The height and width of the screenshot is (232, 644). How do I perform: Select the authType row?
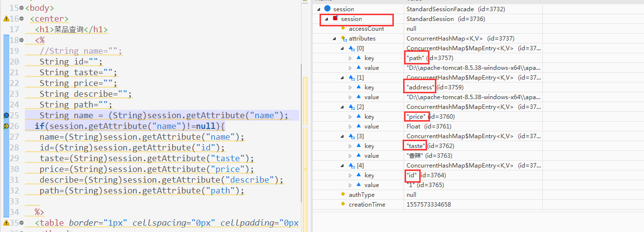point(428,194)
